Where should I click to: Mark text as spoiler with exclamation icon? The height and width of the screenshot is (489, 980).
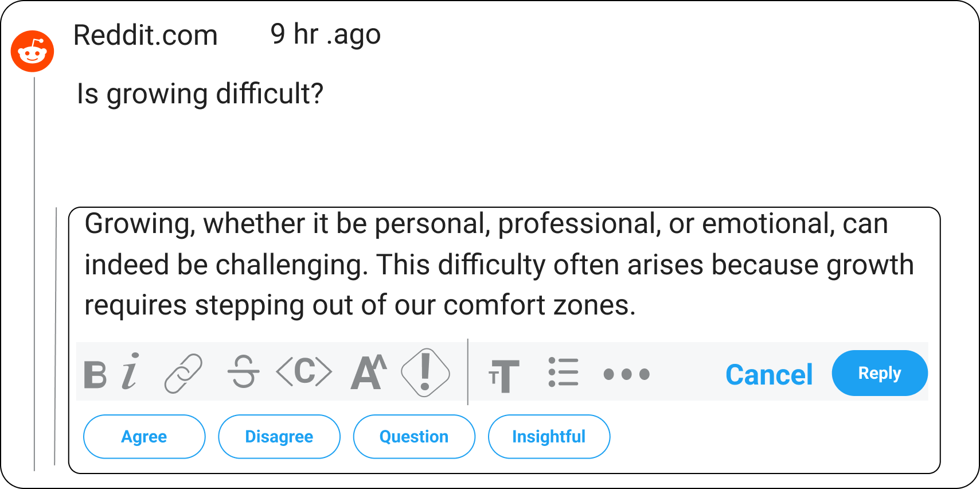(425, 372)
